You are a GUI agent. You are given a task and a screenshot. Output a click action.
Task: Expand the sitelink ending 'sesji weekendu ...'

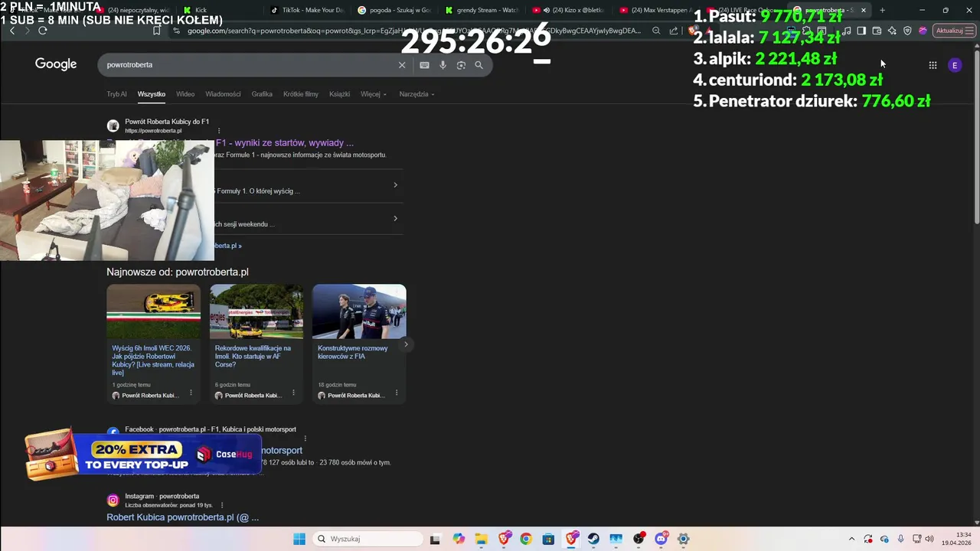[395, 218]
